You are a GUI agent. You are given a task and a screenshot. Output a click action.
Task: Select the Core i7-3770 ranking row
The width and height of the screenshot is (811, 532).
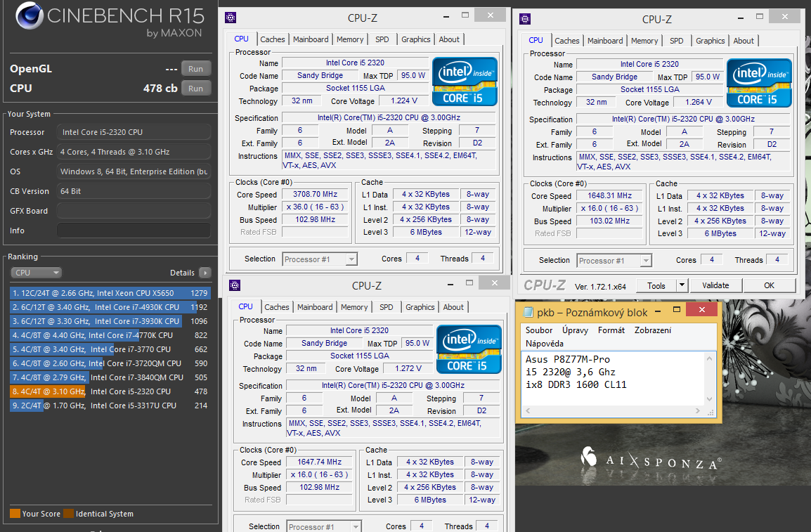[x=110, y=349]
